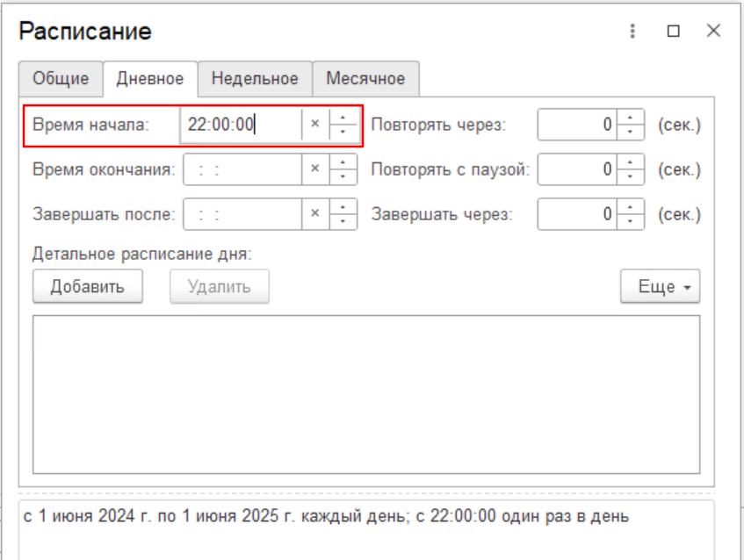This screenshot has height=560, width=744.
Task: Click the Завершать через spinner arrows
Action: 631,213
